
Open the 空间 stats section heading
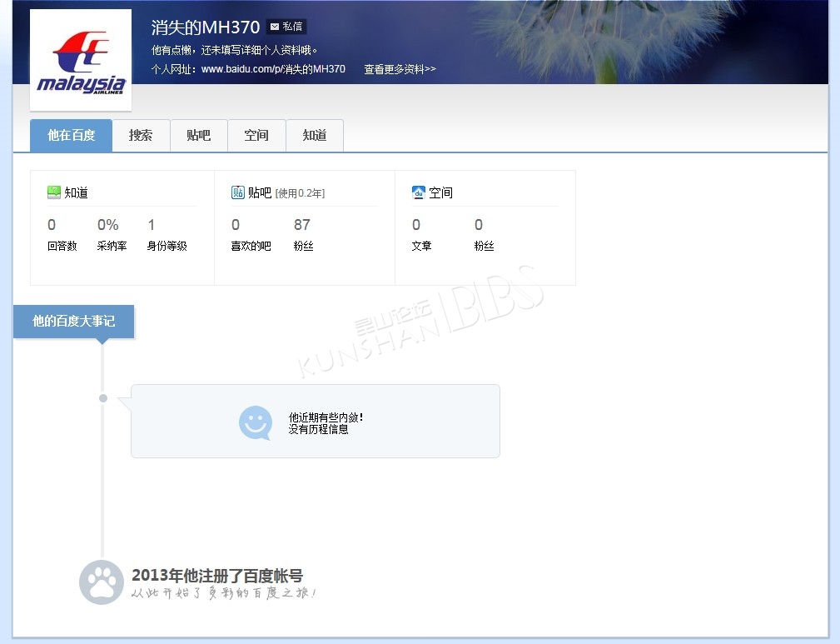pyautogui.click(x=441, y=192)
